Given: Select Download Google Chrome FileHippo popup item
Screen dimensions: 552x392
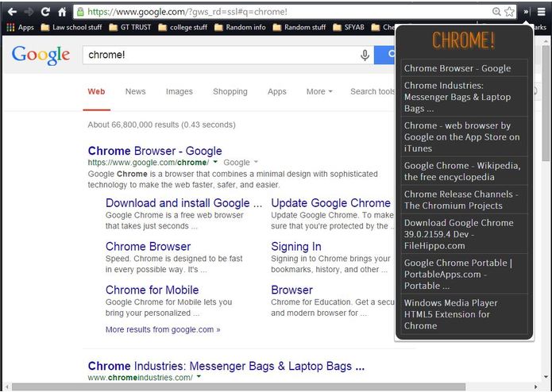Looking at the screenshot, I should 464,234.
